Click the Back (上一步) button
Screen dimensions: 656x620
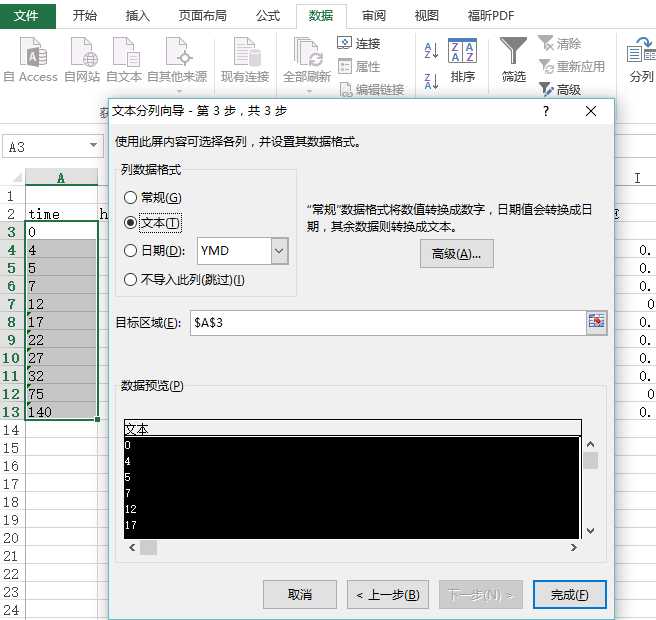pos(388,594)
